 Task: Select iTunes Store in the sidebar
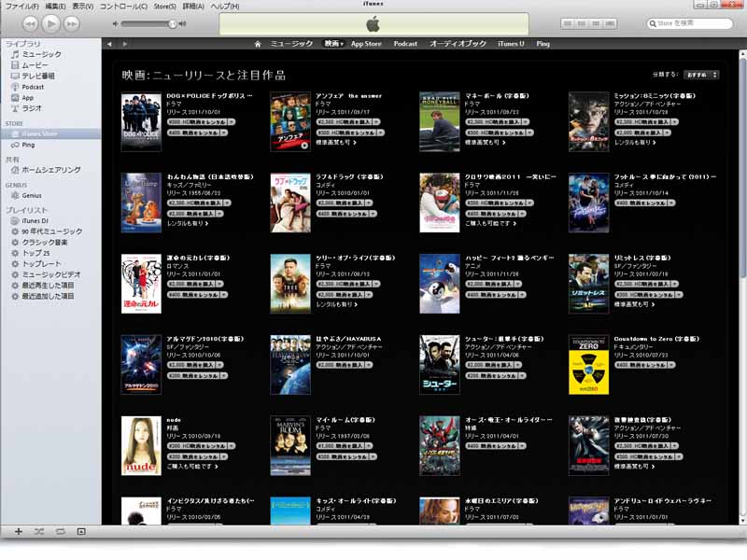[x=50, y=133]
